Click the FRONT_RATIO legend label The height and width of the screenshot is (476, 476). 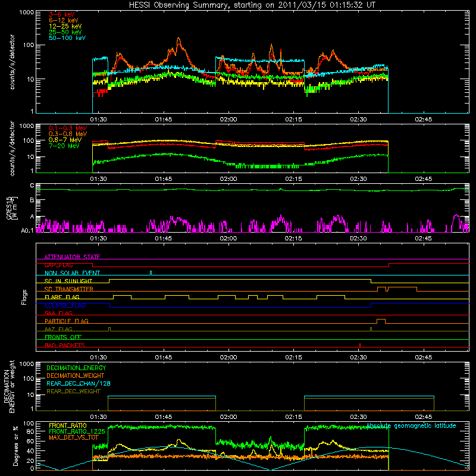(68, 425)
